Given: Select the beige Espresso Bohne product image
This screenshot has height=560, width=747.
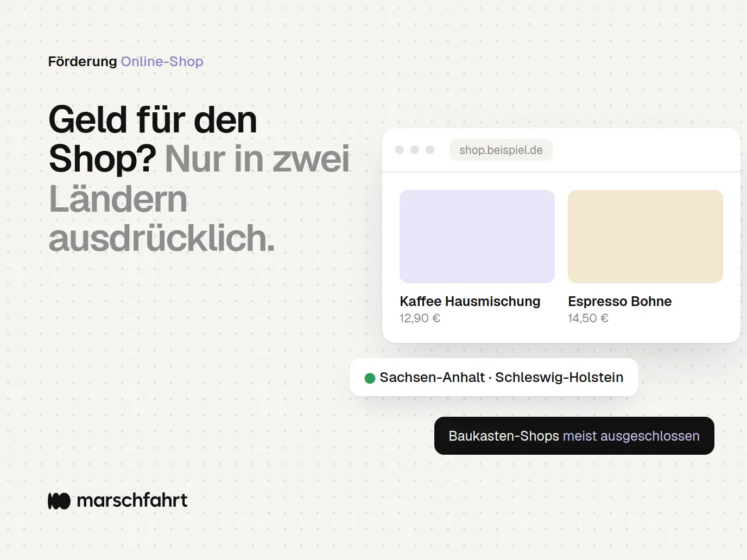Looking at the screenshot, I should 645,237.
